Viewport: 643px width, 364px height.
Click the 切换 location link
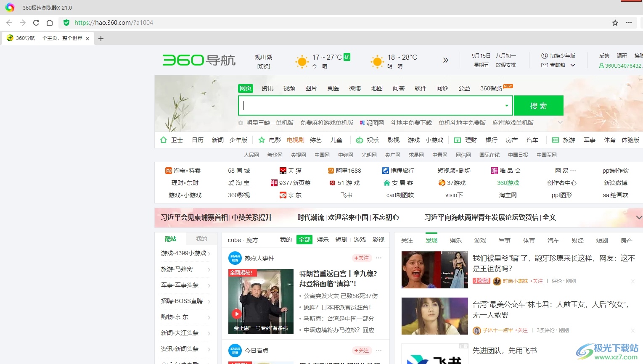click(x=264, y=66)
